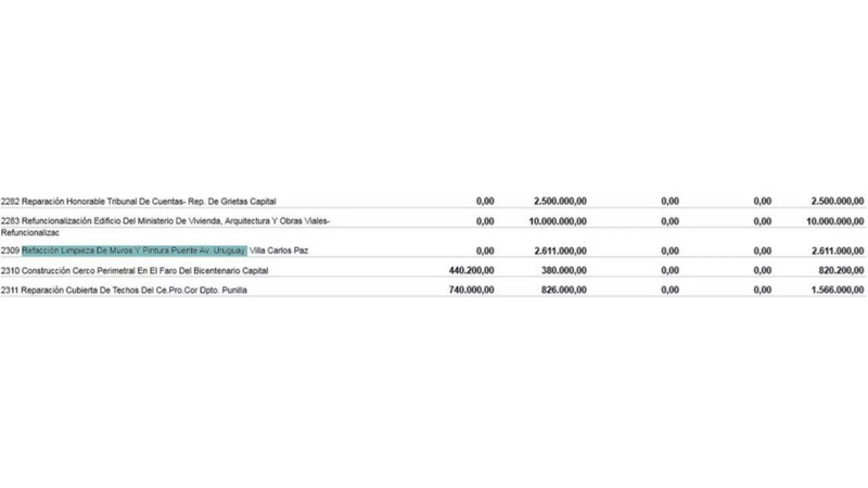Click the wrapped Refuncionalizac text line

30,233
